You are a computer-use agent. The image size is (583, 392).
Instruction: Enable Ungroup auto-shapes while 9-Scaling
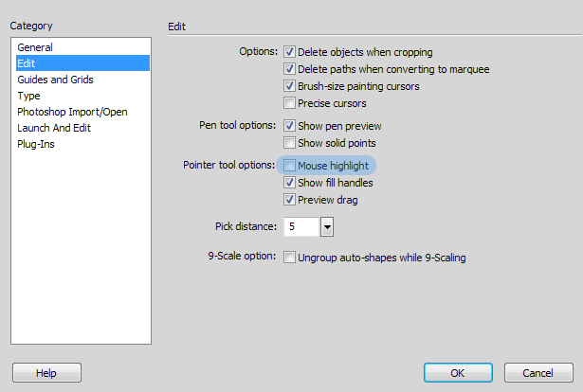click(289, 258)
